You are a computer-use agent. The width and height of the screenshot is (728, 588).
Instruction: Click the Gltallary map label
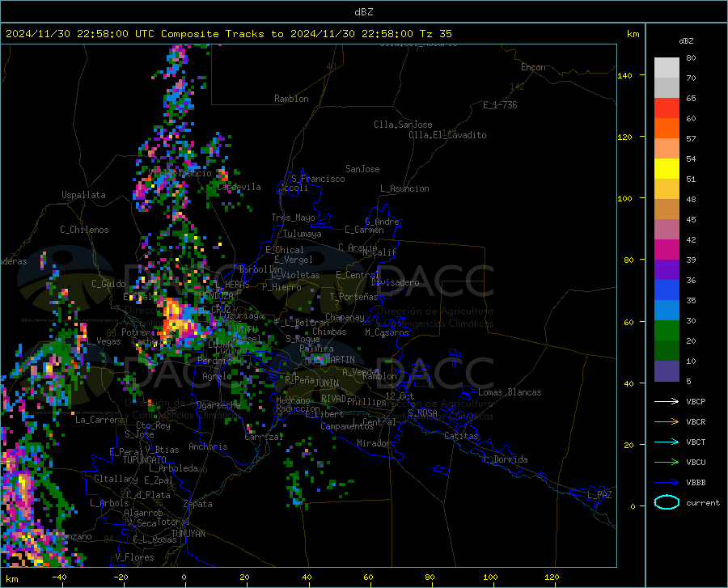[116, 479]
